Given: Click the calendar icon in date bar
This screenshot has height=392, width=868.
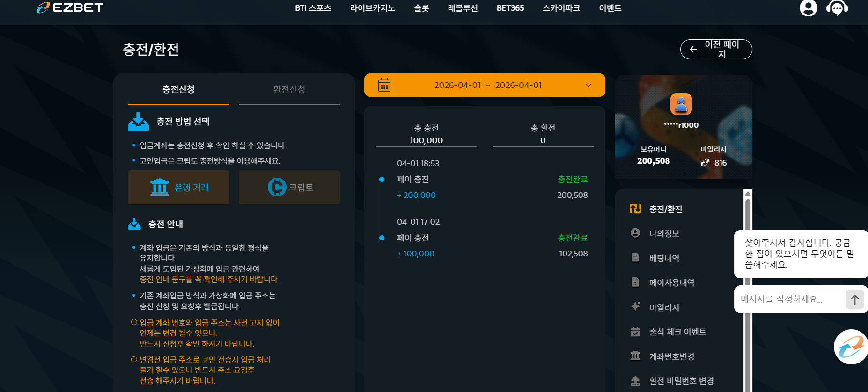Looking at the screenshot, I should pos(384,85).
